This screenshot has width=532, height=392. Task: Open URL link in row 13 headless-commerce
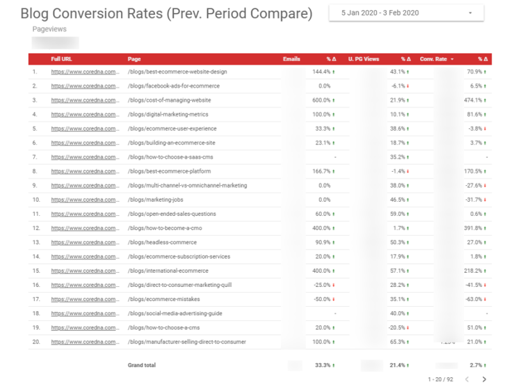(85, 243)
